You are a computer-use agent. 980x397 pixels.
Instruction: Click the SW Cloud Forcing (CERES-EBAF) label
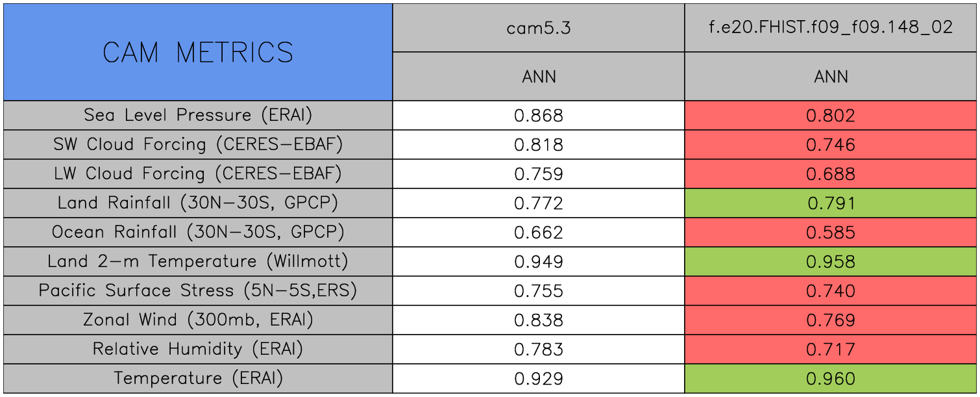(x=198, y=145)
